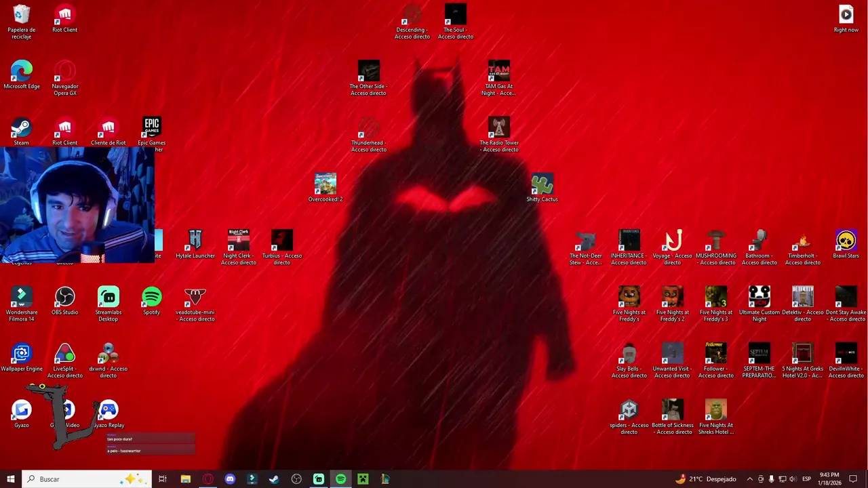Select TAM Gas At Night shortcut

(x=499, y=79)
